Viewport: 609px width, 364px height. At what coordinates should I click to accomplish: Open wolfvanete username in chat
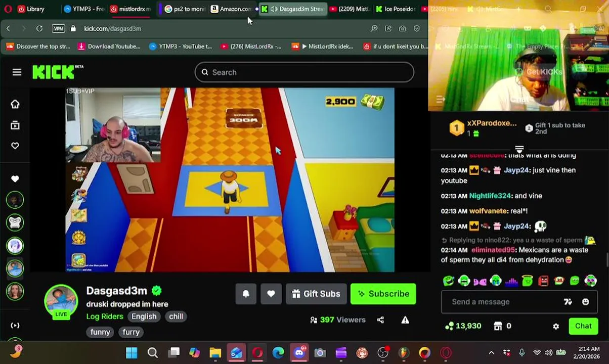488,211
